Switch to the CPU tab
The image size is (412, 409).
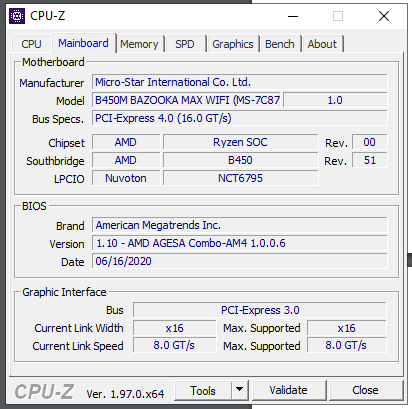(31, 44)
